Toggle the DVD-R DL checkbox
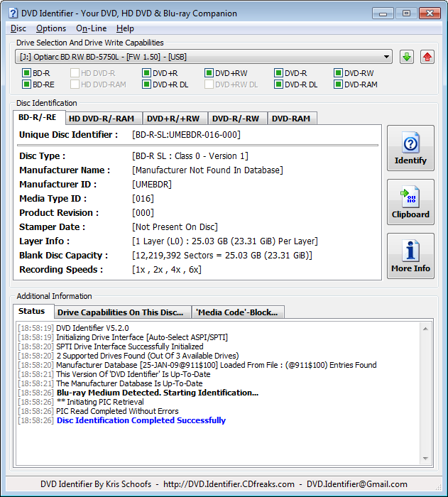The height and width of the screenshot is (497, 448). coord(278,84)
